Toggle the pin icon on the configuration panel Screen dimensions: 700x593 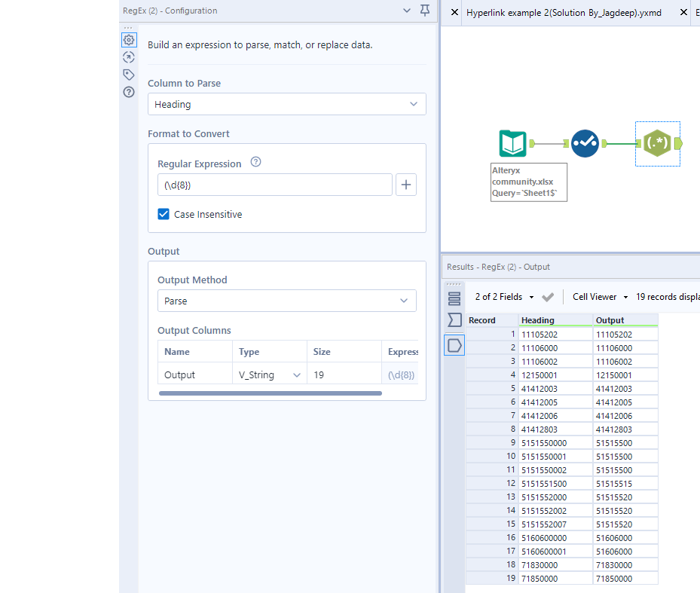pos(425,11)
